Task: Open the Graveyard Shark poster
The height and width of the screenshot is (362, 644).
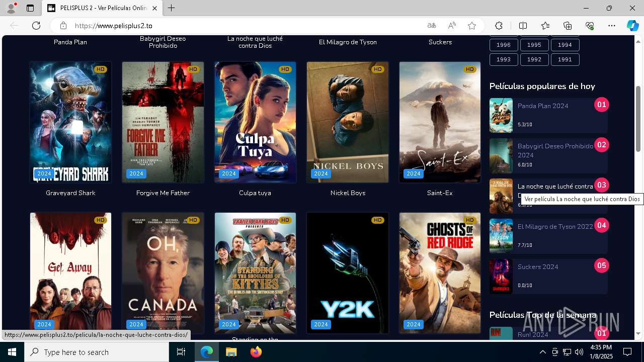Action: pos(70,122)
